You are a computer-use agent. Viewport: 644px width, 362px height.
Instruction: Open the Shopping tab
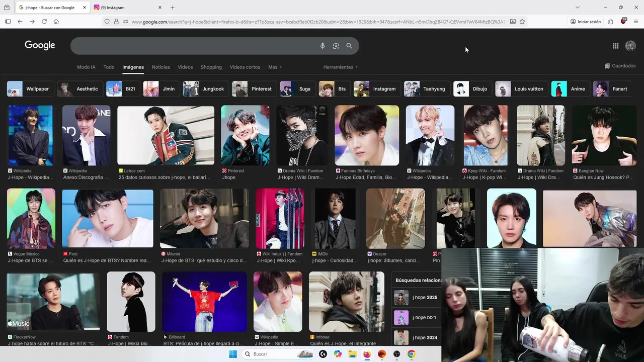tap(211, 67)
